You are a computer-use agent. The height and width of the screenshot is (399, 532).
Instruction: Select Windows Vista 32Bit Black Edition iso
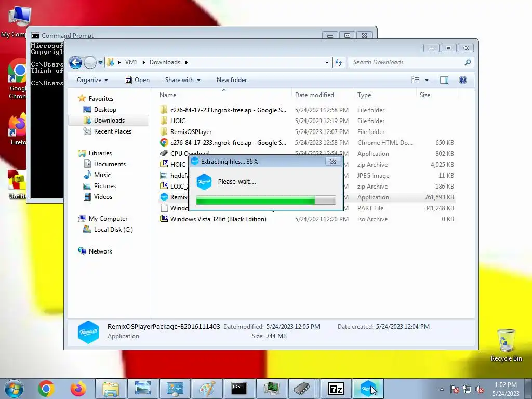click(307, 219)
